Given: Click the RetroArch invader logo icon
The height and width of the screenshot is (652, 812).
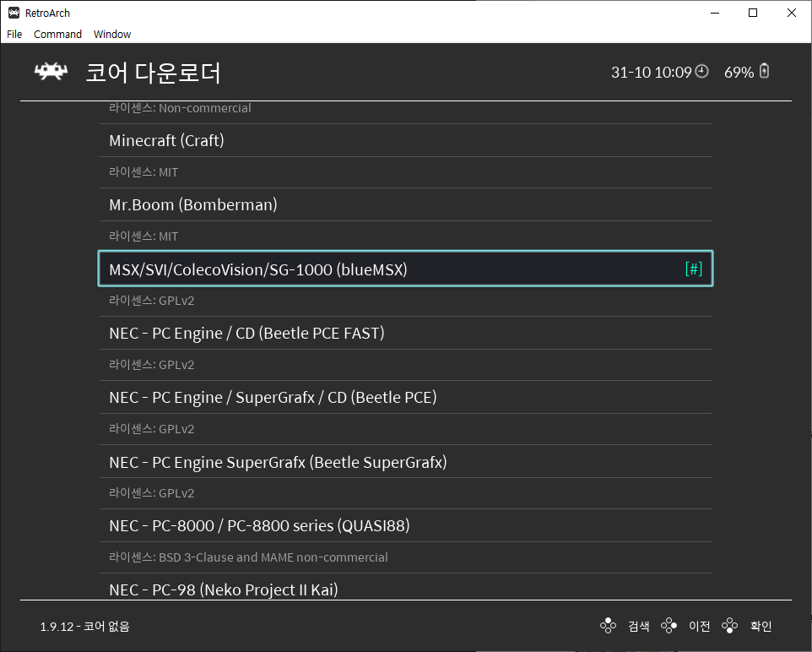Looking at the screenshot, I should (51, 72).
